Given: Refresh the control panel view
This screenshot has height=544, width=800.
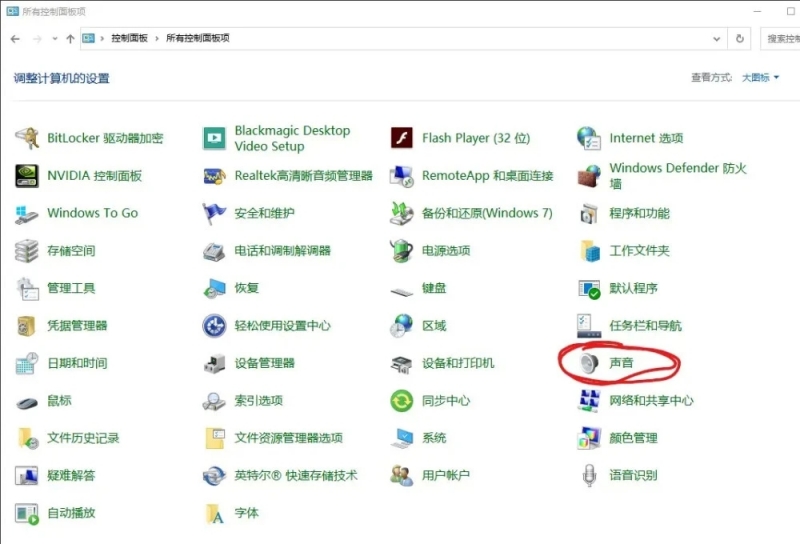Looking at the screenshot, I should 740,39.
